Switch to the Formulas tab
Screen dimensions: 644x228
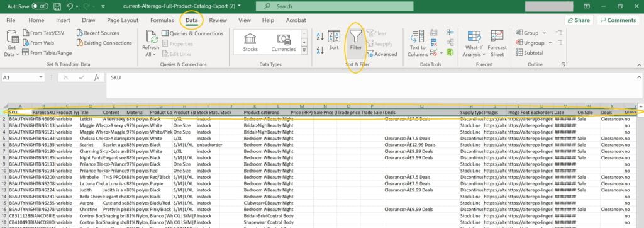[x=162, y=20]
